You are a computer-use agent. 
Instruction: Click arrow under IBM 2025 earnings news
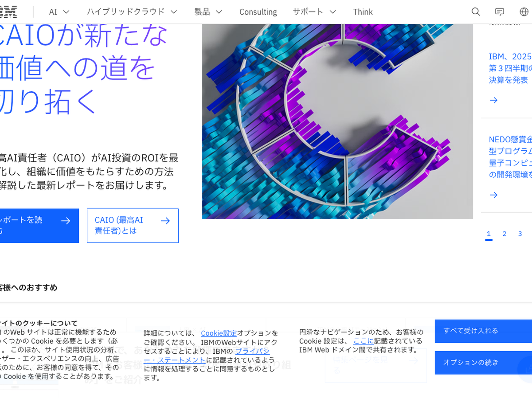(493, 100)
